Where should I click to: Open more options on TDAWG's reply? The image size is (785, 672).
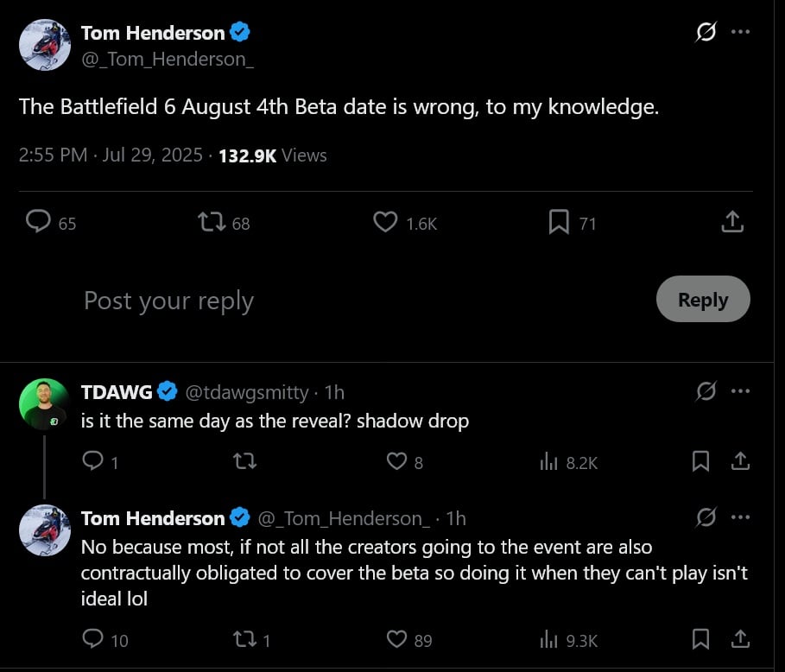coord(740,391)
